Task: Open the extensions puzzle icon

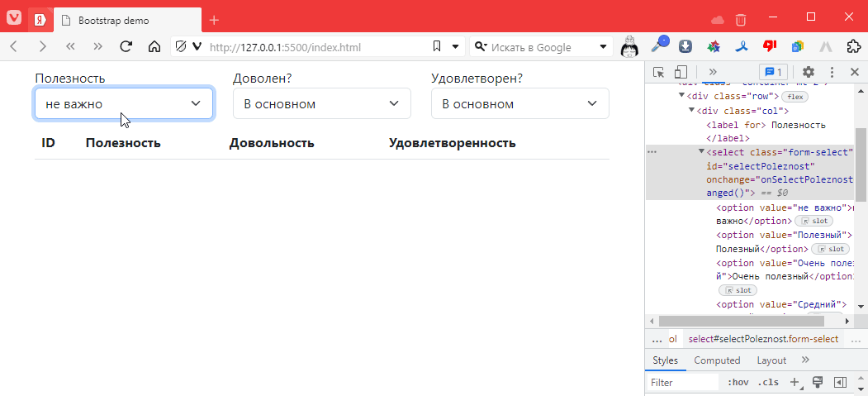Action: (x=854, y=47)
